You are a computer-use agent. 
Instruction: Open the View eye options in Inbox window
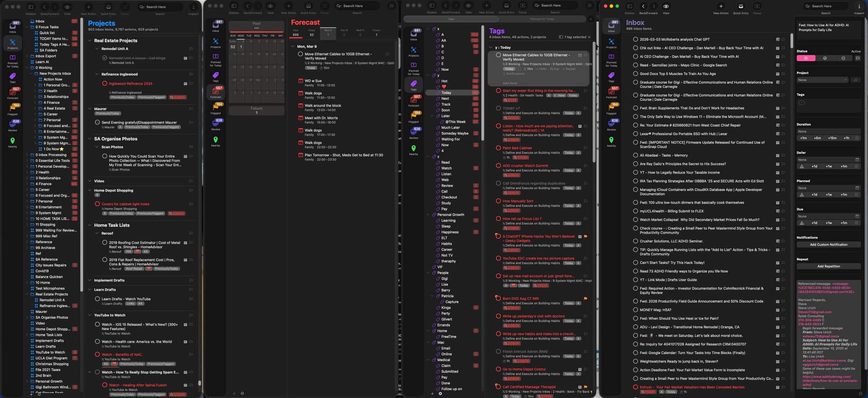click(x=666, y=6)
